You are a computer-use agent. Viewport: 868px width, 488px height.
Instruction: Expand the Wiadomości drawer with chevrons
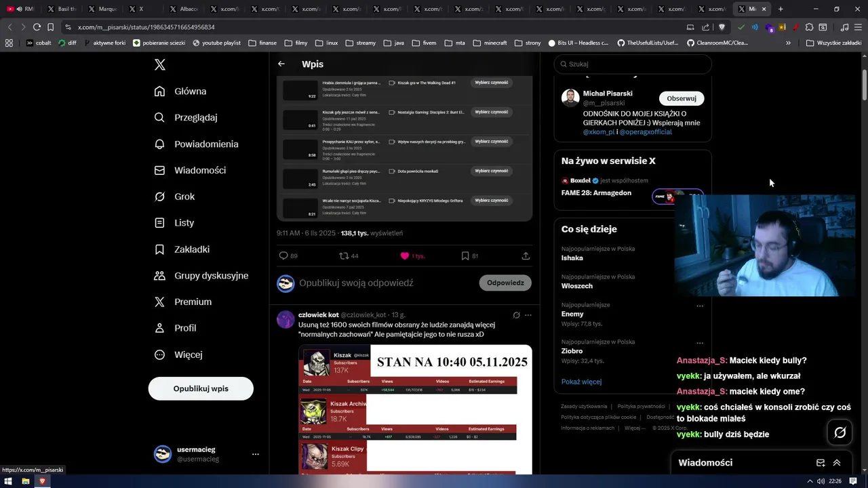837,463
